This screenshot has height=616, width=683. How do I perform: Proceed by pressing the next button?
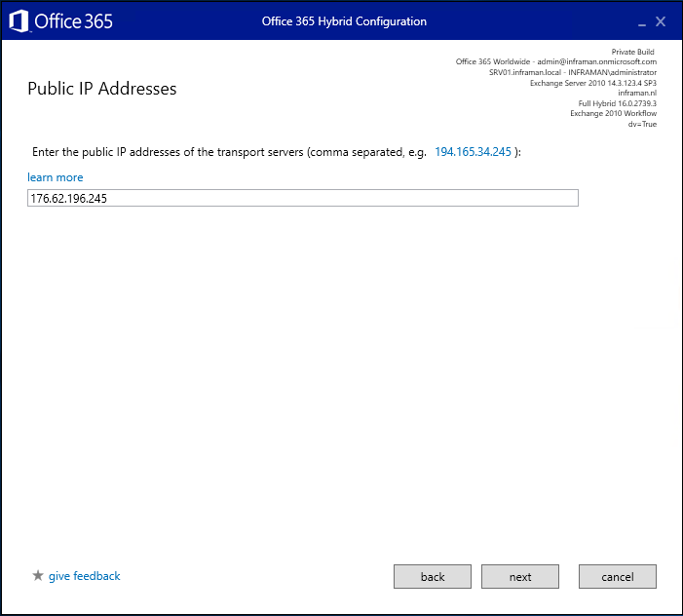pyautogui.click(x=520, y=577)
